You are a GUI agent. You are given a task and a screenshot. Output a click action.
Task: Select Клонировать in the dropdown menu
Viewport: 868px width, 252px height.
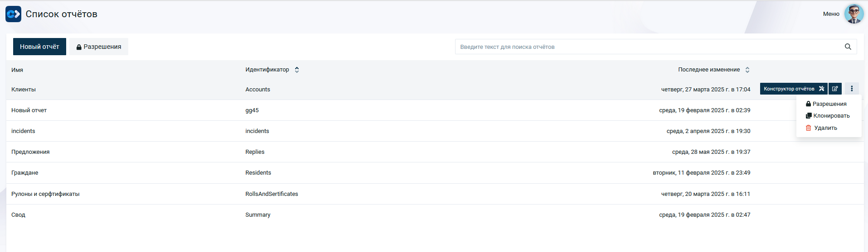tap(828, 116)
